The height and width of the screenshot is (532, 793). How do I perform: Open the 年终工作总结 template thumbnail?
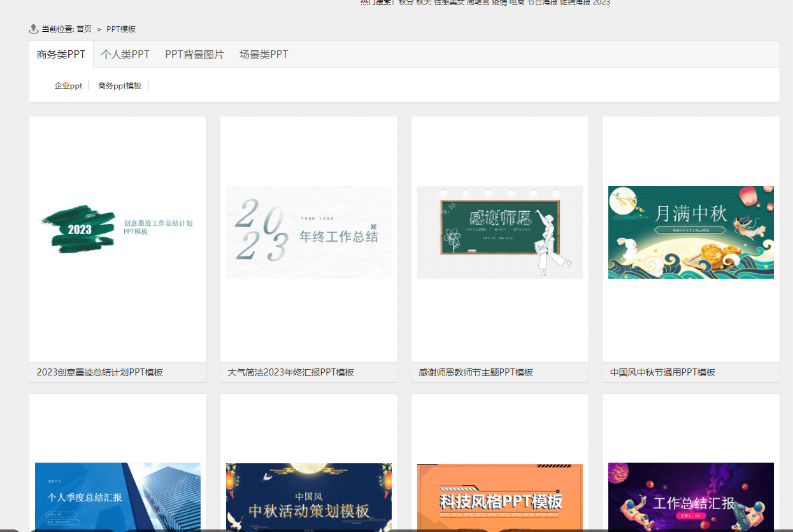tap(309, 232)
